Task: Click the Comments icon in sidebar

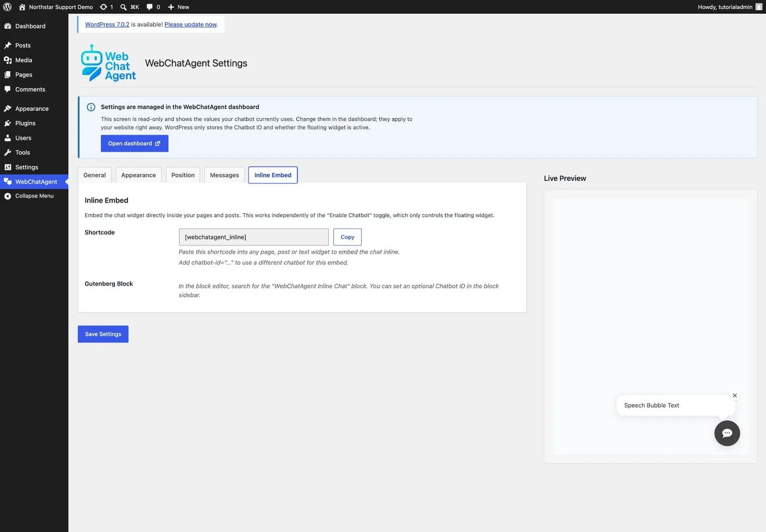Action: pyautogui.click(x=7, y=89)
